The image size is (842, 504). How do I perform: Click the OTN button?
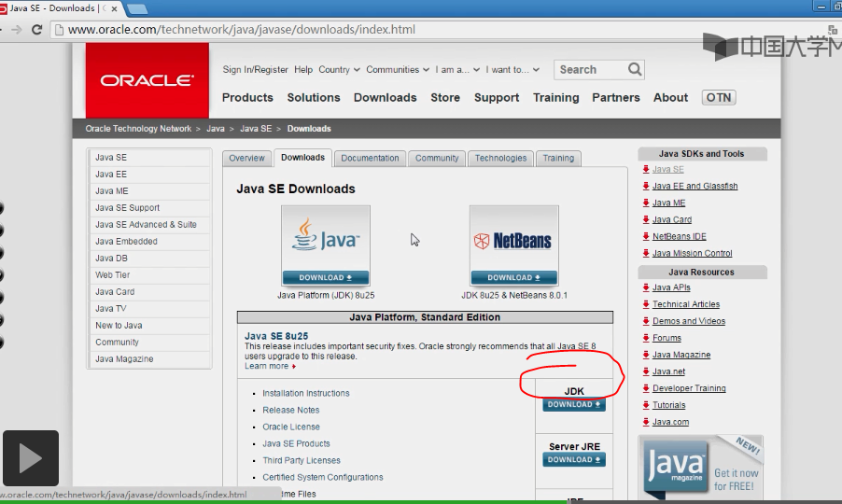pyautogui.click(x=719, y=98)
